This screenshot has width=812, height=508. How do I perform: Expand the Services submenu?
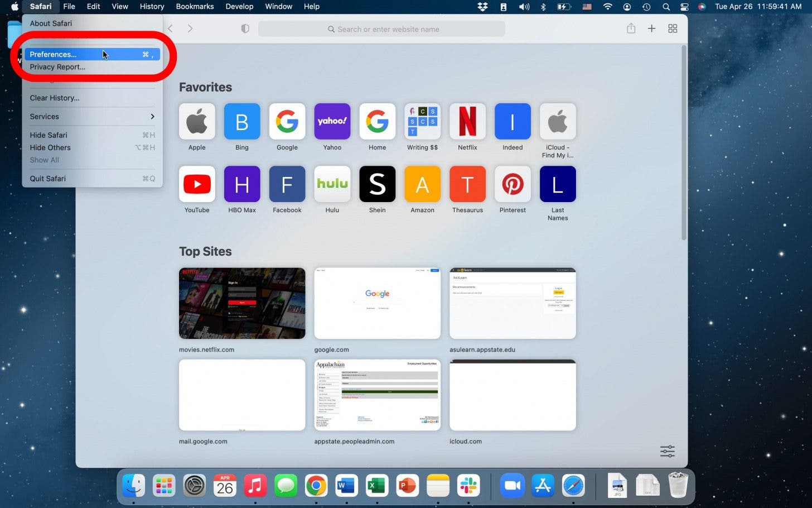coord(92,117)
